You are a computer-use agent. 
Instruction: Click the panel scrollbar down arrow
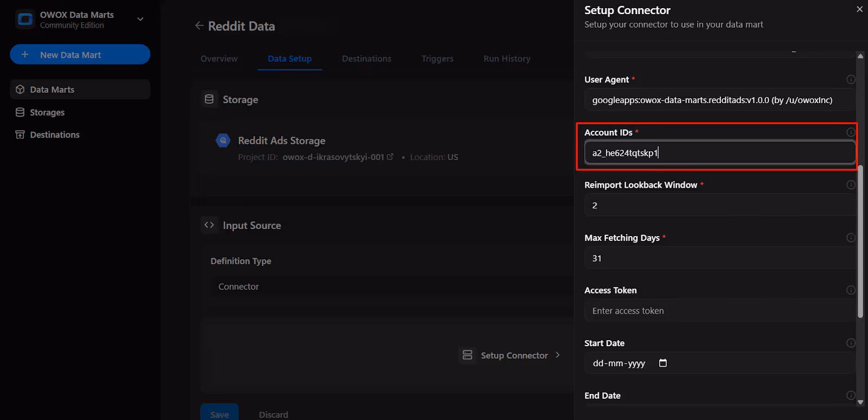[x=860, y=402]
